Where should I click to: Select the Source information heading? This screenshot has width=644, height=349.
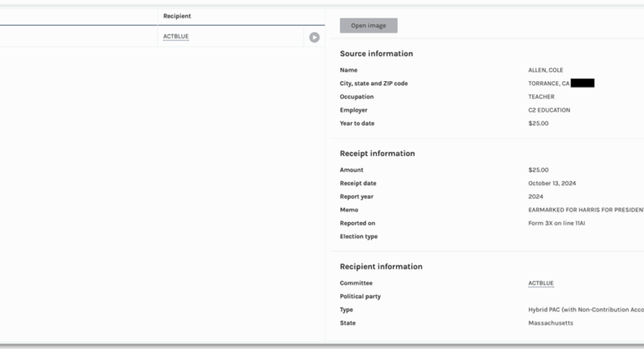376,54
